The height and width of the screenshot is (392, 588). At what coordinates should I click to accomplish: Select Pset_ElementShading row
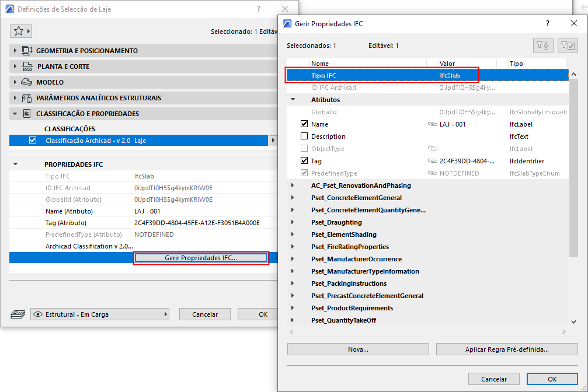pyautogui.click(x=427, y=235)
